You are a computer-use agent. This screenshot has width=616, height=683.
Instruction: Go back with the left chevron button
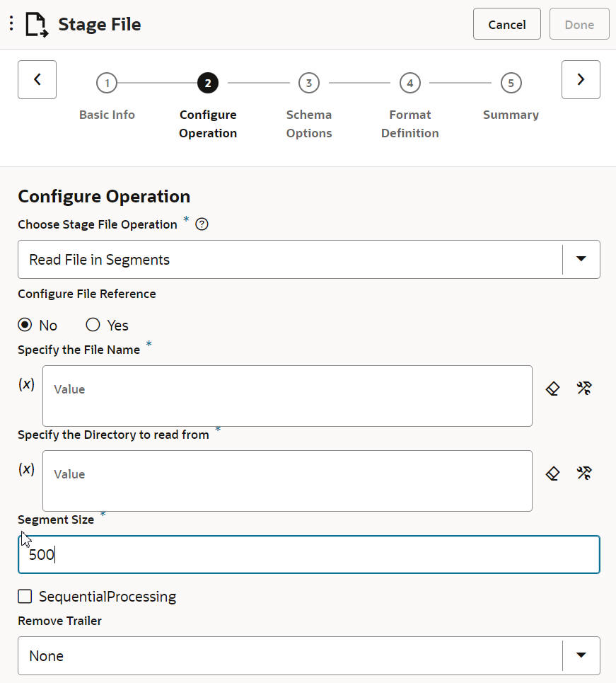(x=37, y=79)
